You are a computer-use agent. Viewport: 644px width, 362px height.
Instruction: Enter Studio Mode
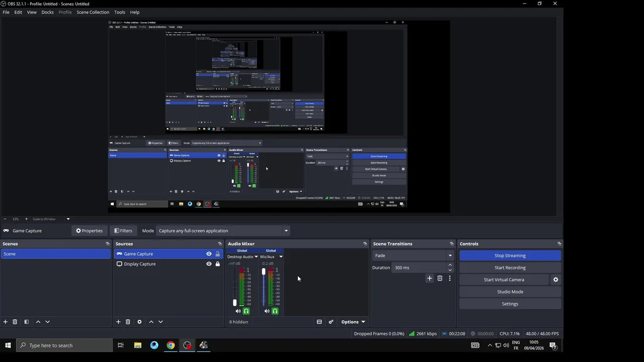510,292
